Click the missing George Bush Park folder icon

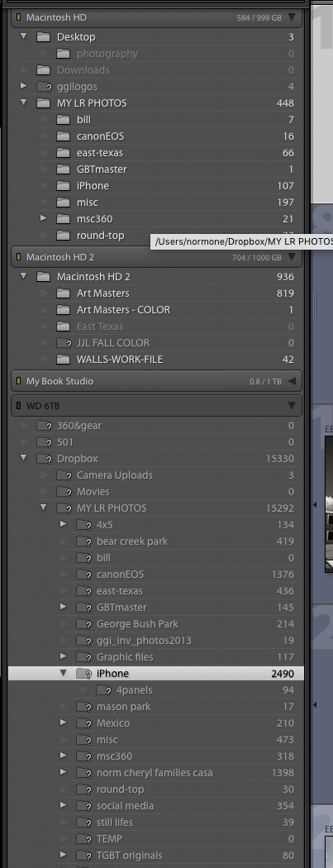pos(83,624)
